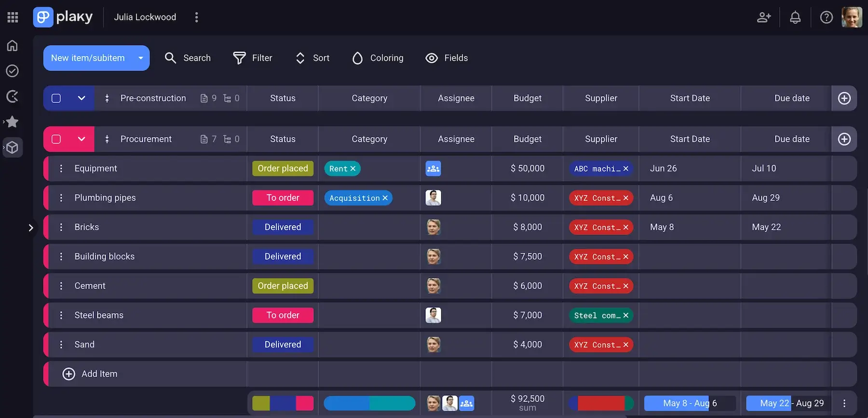The height and width of the screenshot is (418, 868).
Task: Open the Sort options
Action: pyautogui.click(x=312, y=58)
